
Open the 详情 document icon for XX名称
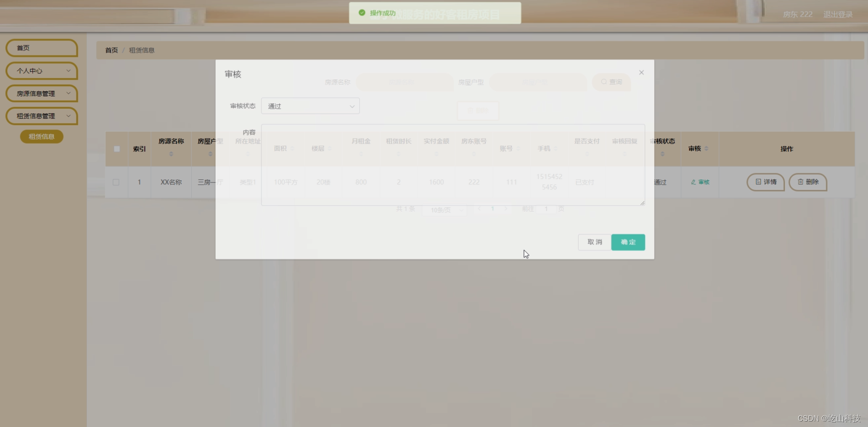pos(758,182)
